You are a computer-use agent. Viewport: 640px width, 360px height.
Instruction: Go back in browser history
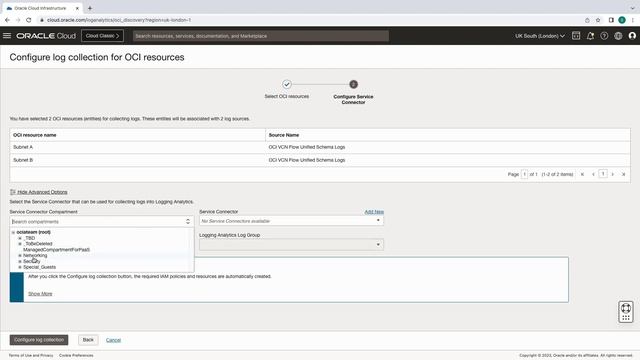[7, 20]
